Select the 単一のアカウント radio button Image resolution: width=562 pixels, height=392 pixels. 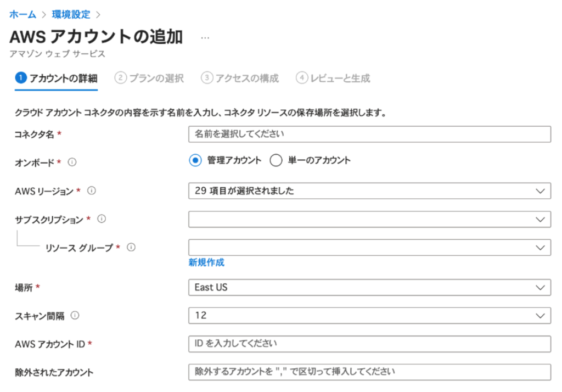tap(276, 160)
